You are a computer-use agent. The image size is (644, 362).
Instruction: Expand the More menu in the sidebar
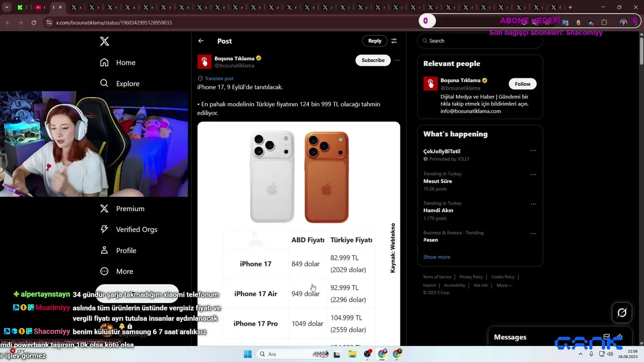[x=117, y=271]
